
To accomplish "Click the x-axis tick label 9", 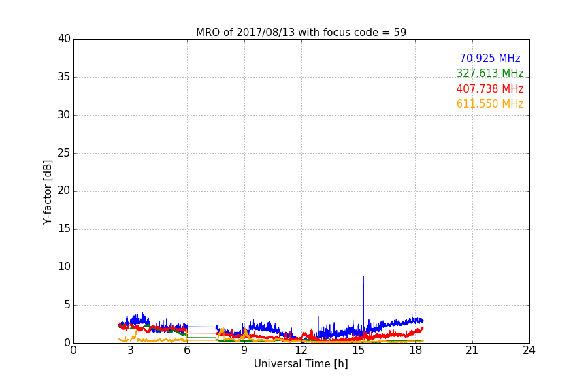I will click(244, 350).
